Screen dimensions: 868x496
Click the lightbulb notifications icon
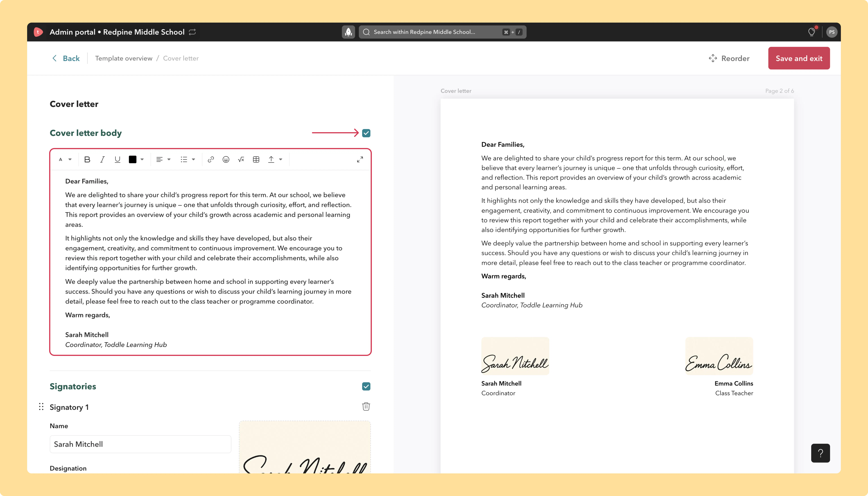click(x=812, y=32)
